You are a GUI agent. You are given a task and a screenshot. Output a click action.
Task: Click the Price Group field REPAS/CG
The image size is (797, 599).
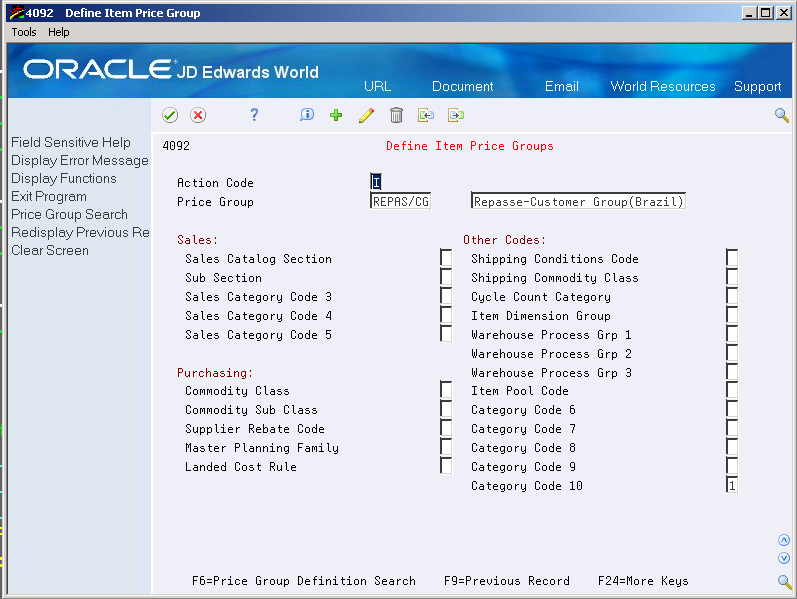pos(401,201)
